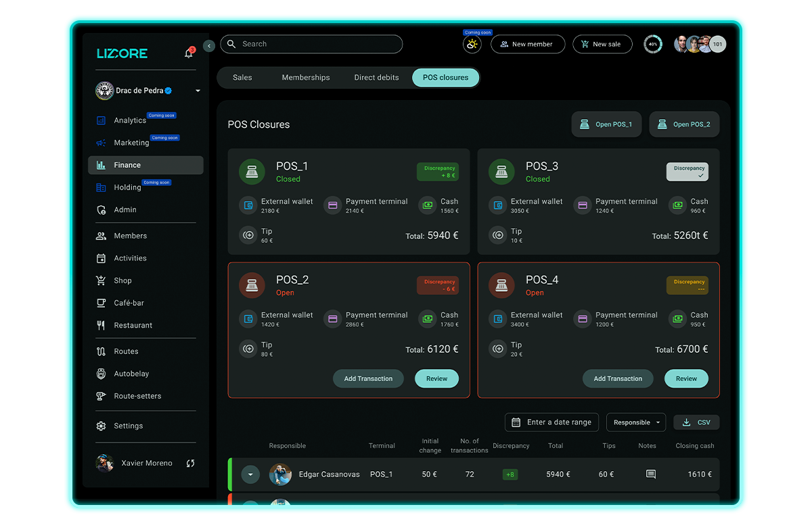Screen dimensions: 812x528
Task: Open the Shop section via its hanger icon
Action: pos(101,280)
